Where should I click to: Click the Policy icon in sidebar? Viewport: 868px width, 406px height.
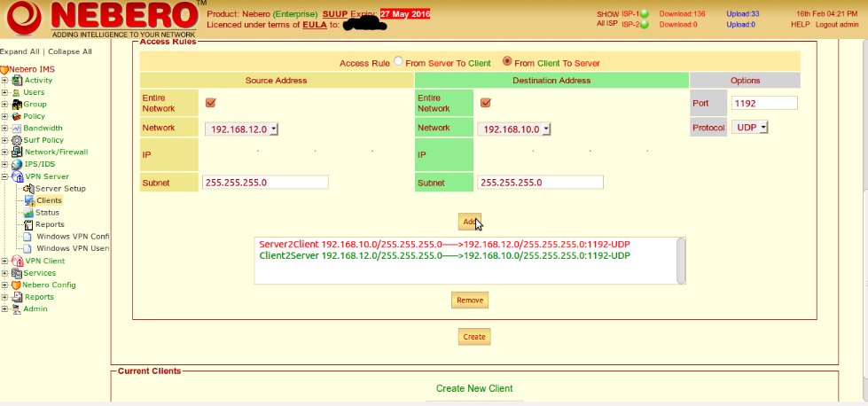pyautogui.click(x=17, y=116)
